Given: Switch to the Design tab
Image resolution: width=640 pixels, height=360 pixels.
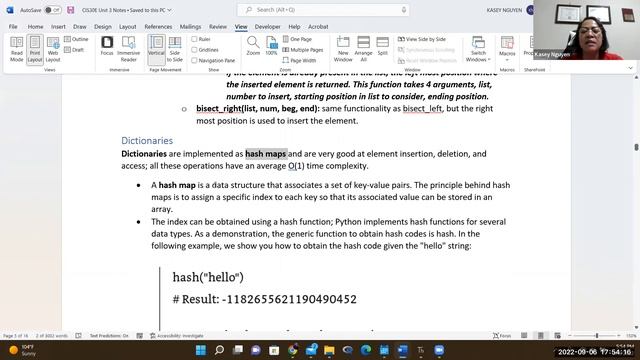Looking at the screenshot, I should [102, 27].
